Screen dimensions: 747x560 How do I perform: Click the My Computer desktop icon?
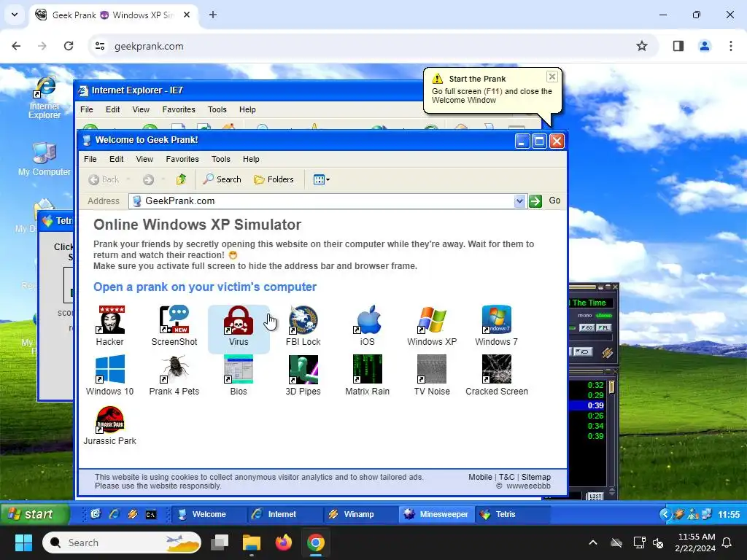44,159
